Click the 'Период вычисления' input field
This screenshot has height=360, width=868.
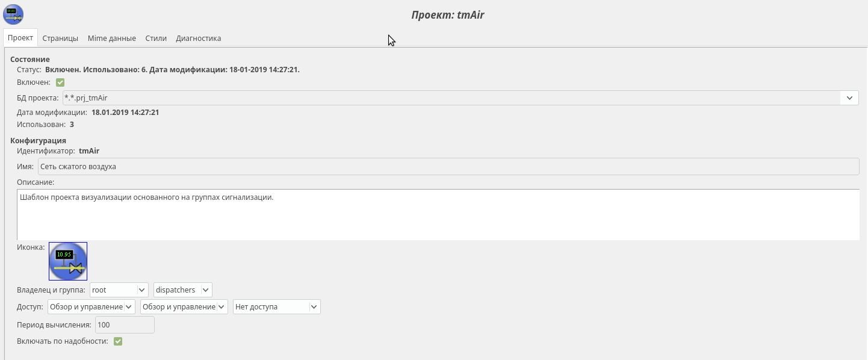pyautogui.click(x=125, y=325)
